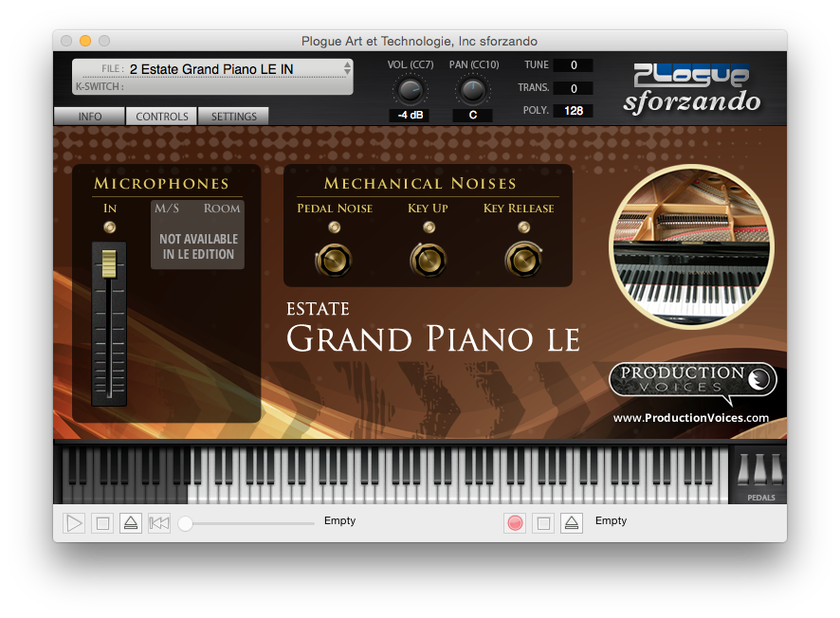The image size is (840, 618).
Task: Click the ESTATE GRAND PIANO LE title
Action: pos(433,328)
